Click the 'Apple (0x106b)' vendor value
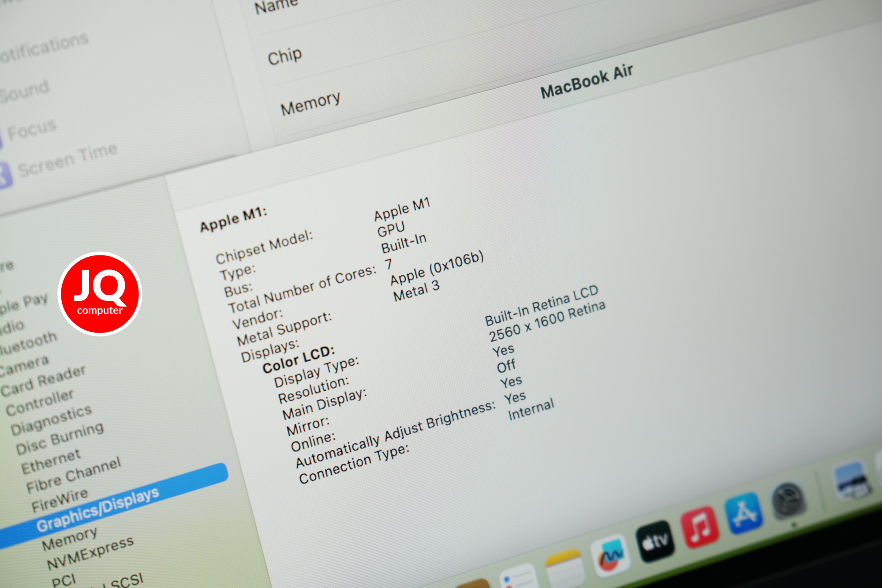This screenshot has height=588, width=882. [437, 269]
